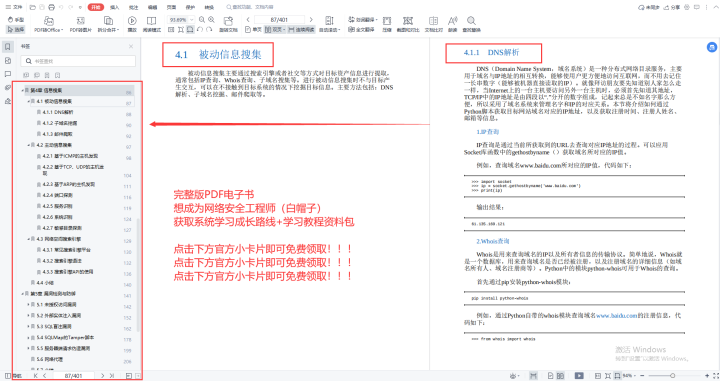Screen dimensions: 720x381
Task: Switch to the 编辑 (Edit) ribbon tab
Action: click(152, 7)
